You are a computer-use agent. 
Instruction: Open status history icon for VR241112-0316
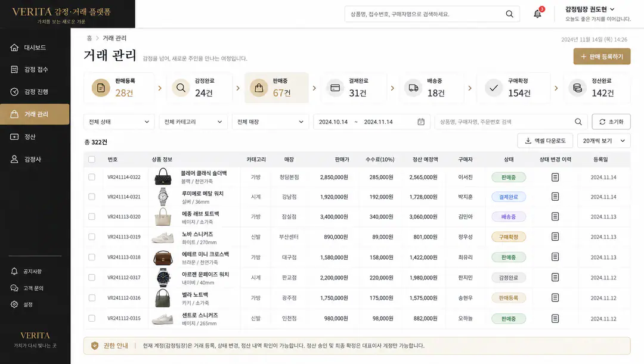pyautogui.click(x=555, y=298)
